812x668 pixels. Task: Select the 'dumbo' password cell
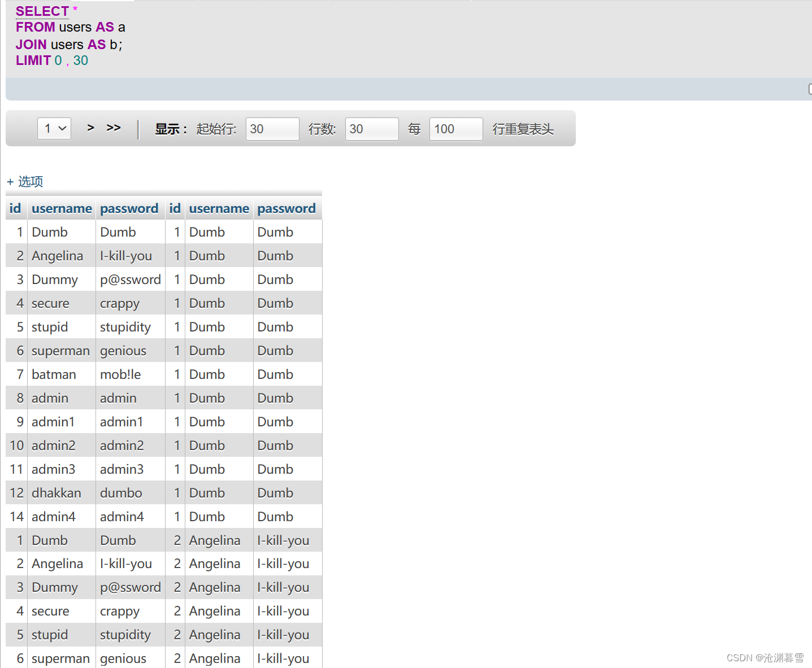[x=131, y=493]
